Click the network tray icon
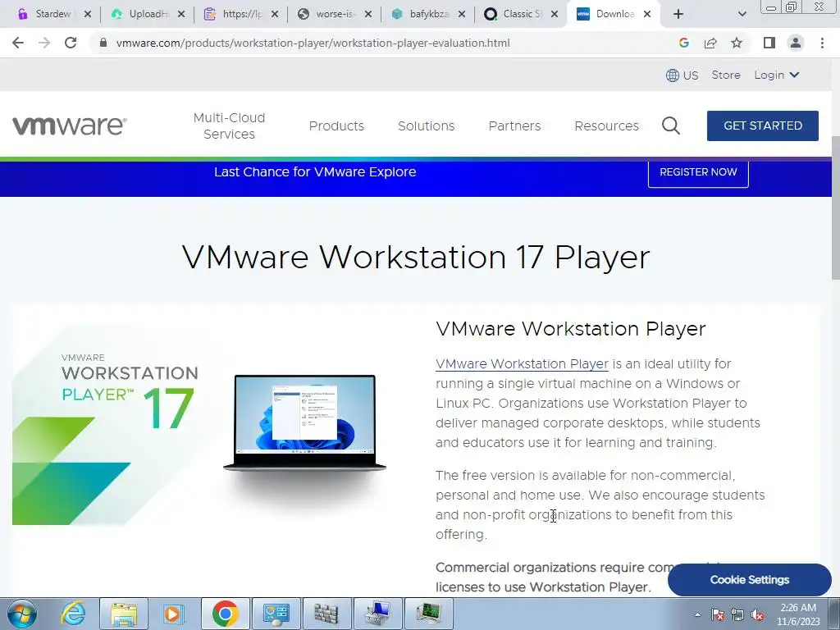Screen dimensions: 840x630 pos(737,614)
